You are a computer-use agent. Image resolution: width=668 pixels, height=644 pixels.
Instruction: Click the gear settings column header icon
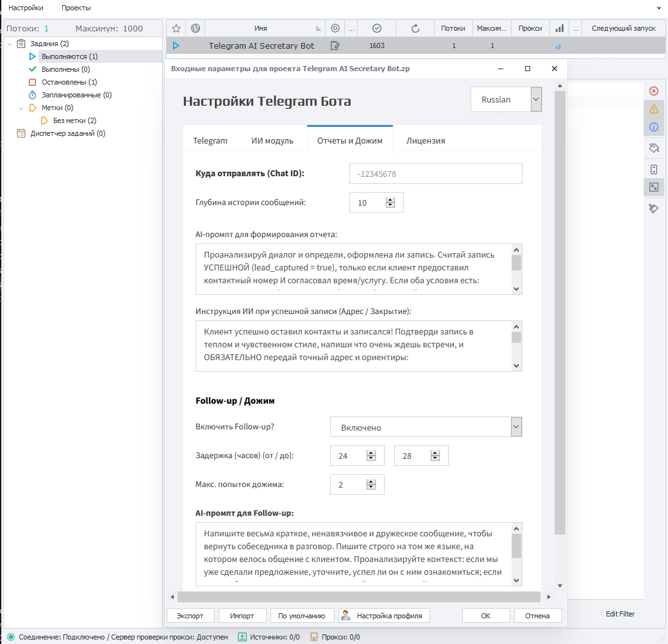pyautogui.click(x=335, y=29)
